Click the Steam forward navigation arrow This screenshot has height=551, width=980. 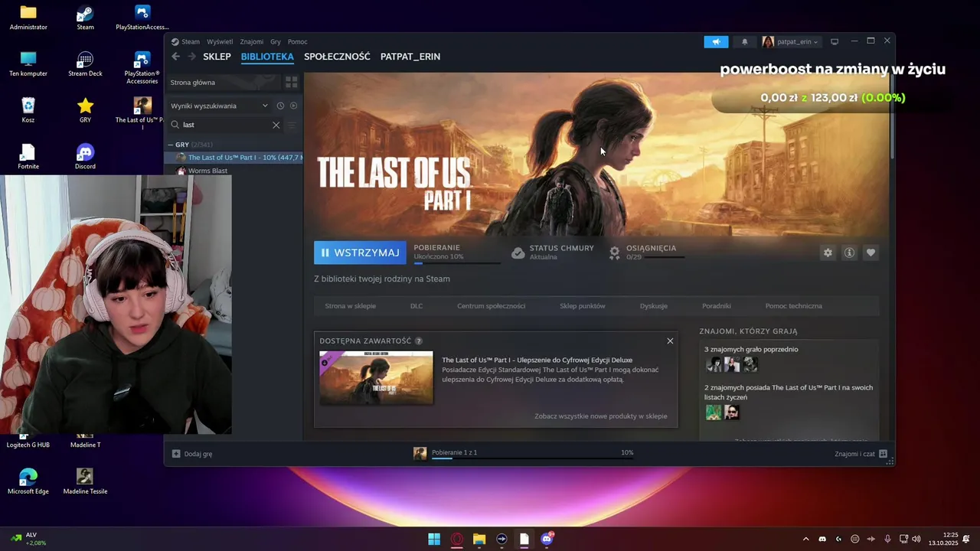(191, 57)
